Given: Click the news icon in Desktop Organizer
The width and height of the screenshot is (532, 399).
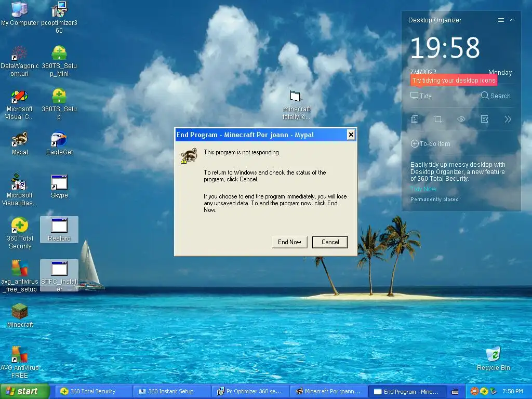Looking at the screenshot, I should (415, 119).
